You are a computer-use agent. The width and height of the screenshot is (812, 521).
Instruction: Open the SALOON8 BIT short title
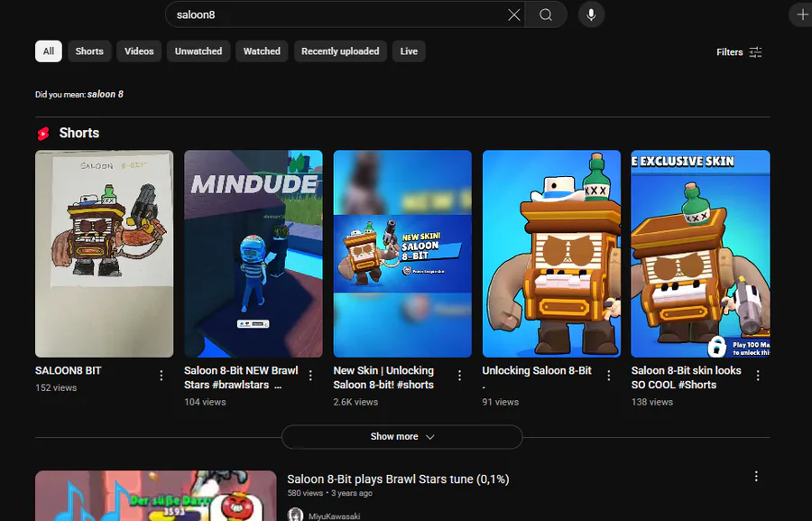[x=69, y=371]
